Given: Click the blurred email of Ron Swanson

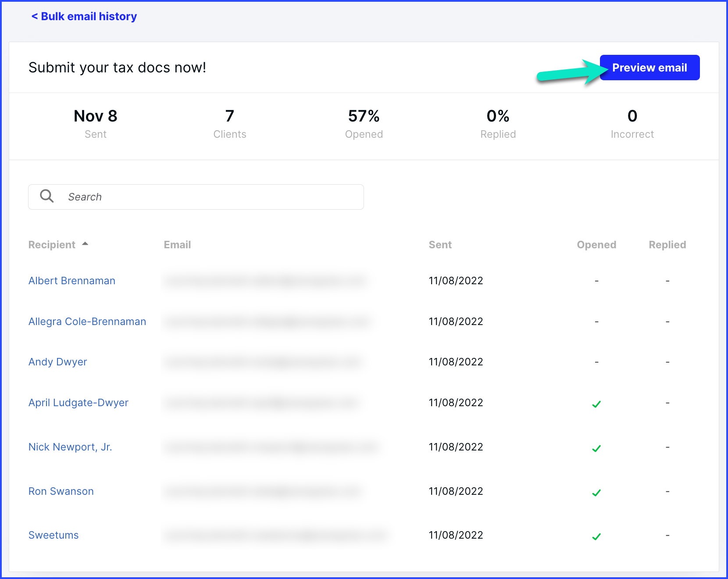Looking at the screenshot, I should pyautogui.click(x=264, y=491).
